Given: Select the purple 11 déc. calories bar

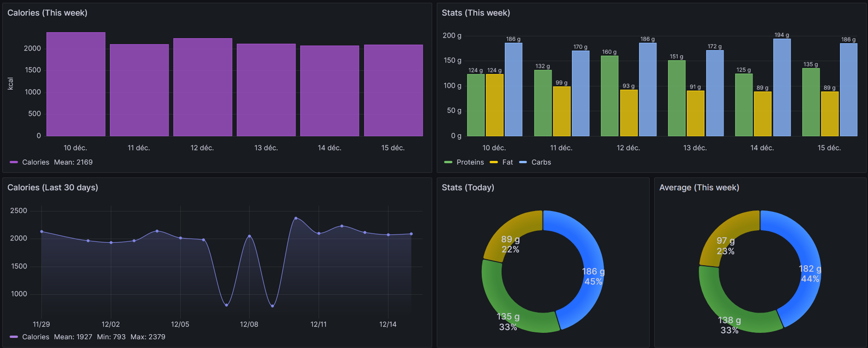Looking at the screenshot, I should [x=139, y=90].
